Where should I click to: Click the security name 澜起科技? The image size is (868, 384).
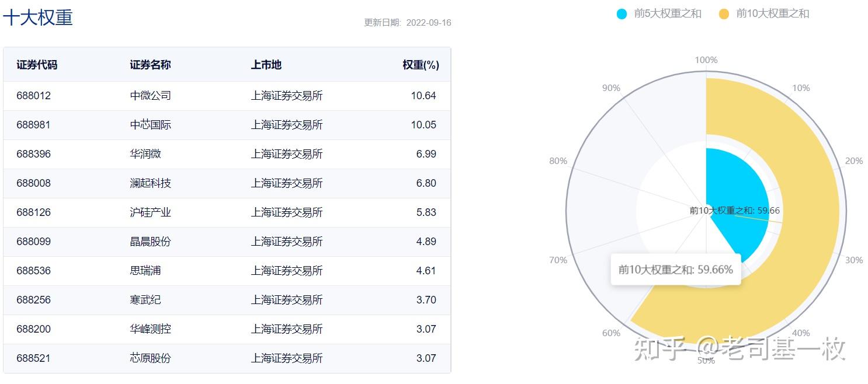151,183
